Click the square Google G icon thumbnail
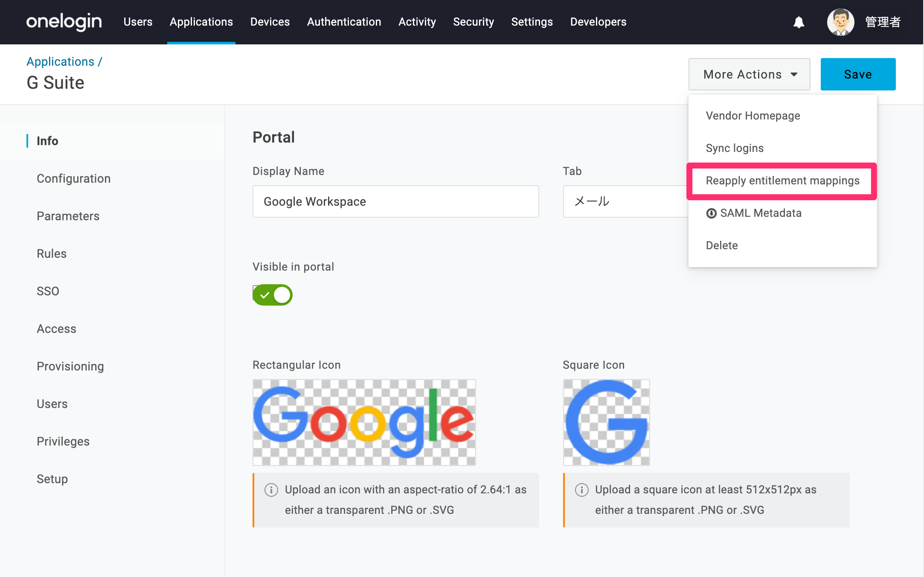 (x=607, y=423)
